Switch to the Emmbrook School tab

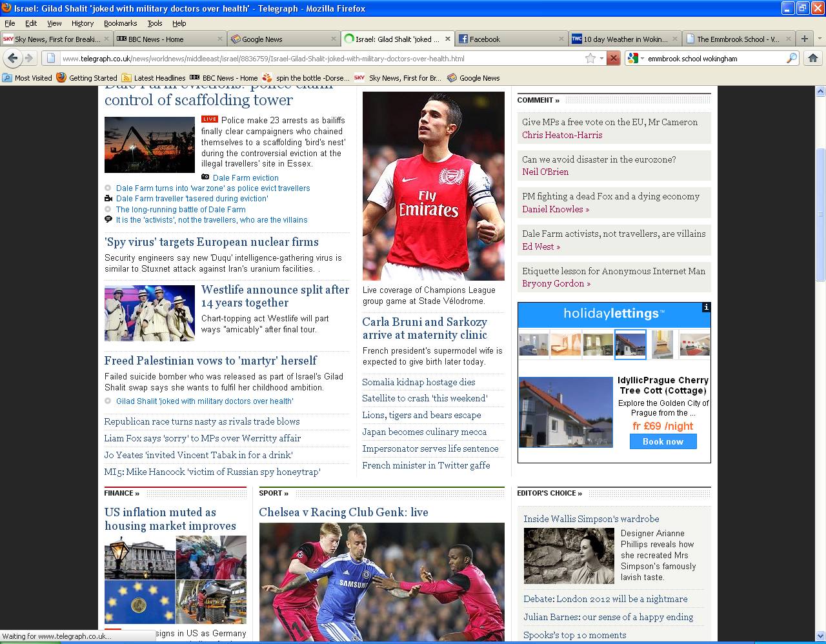point(738,39)
